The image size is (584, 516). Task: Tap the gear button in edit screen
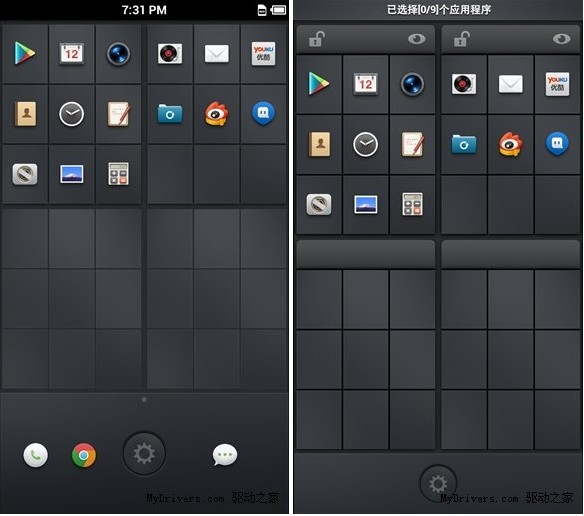(x=438, y=484)
